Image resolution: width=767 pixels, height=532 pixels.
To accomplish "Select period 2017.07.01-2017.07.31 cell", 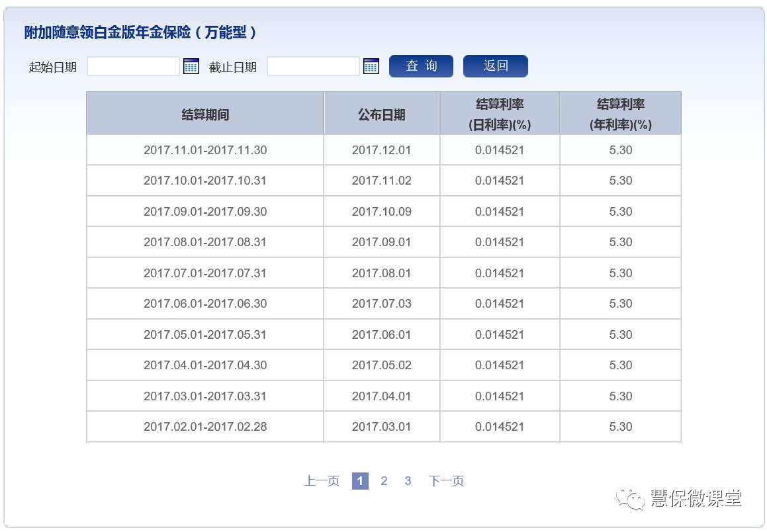I will tap(205, 273).
